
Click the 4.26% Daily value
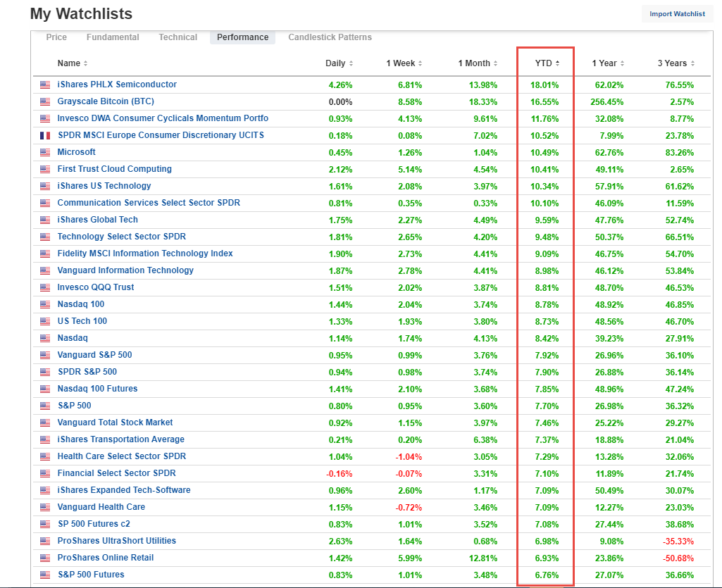point(340,85)
